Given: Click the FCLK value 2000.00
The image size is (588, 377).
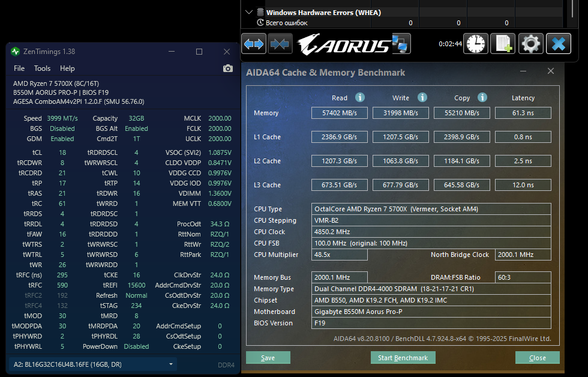Looking at the screenshot, I should point(220,128).
